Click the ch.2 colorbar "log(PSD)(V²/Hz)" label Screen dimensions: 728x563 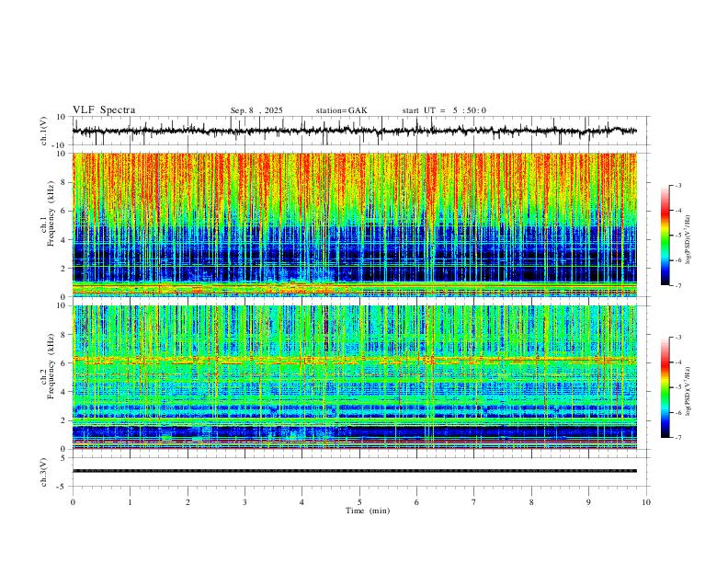click(x=688, y=391)
